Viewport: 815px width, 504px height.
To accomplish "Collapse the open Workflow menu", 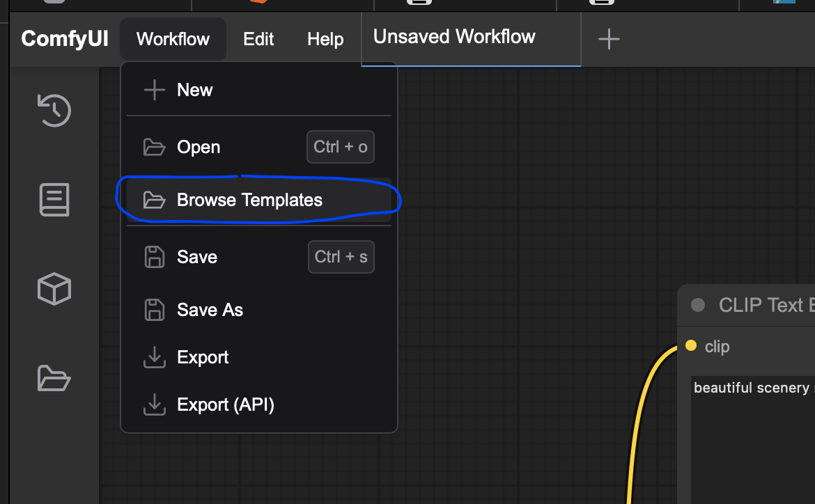I will 173,39.
